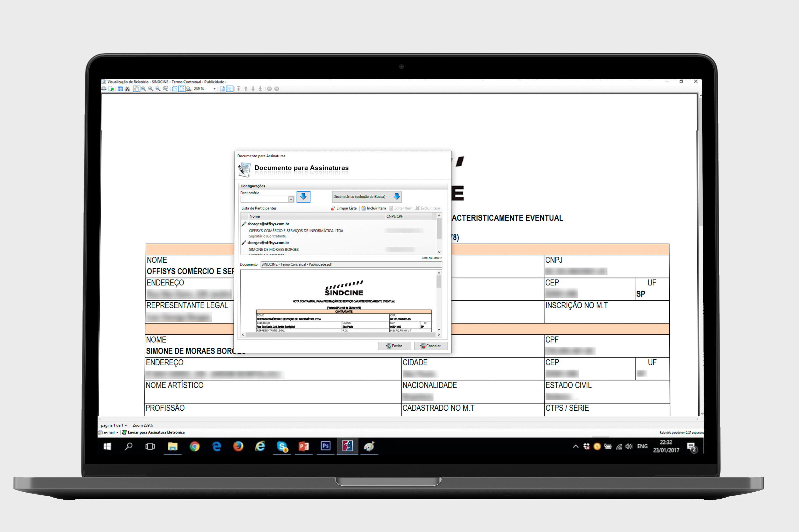Open File Explorer from taskbar
799x532 pixels.
pyautogui.click(x=173, y=447)
